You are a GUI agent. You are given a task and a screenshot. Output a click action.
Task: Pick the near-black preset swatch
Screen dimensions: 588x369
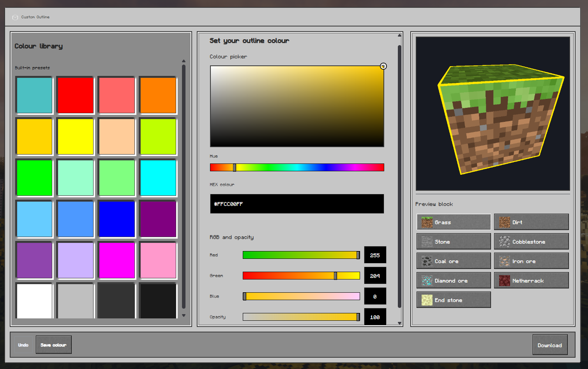tap(158, 300)
